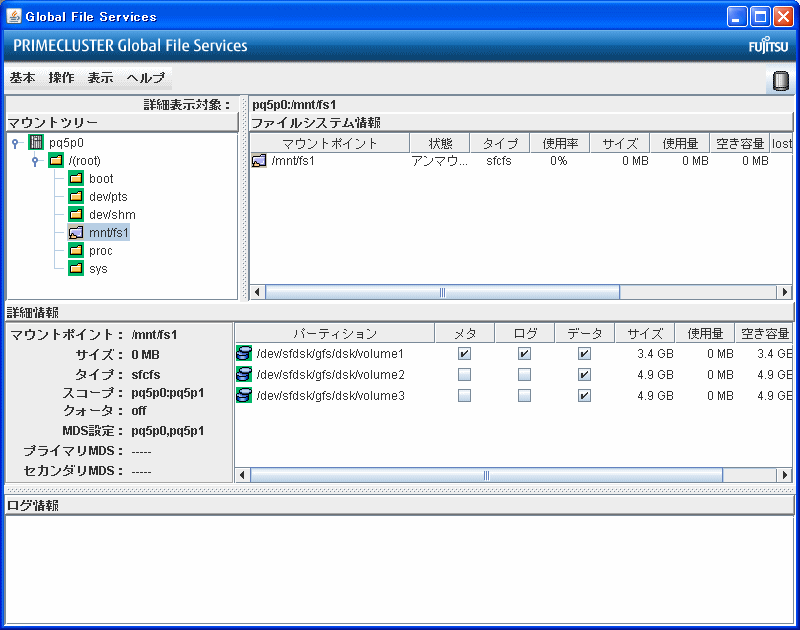Click the 使用率 column header
Image resolution: width=800 pixels, height=630 pixels.
click(560, 143)
